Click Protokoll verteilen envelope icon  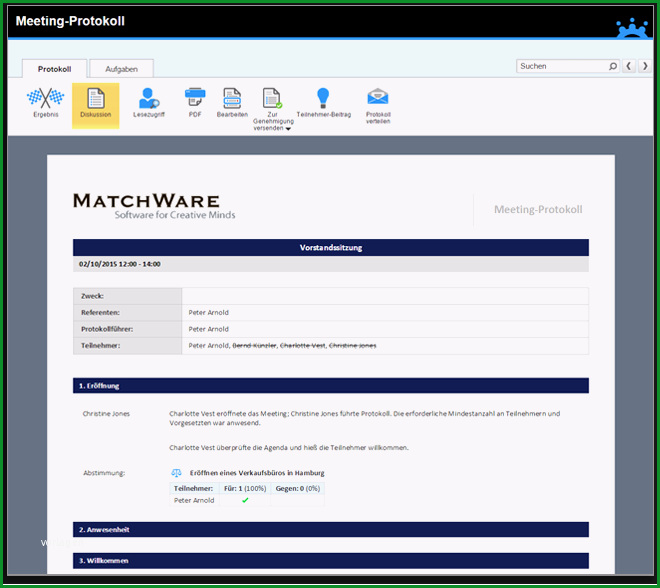(378, 96)
